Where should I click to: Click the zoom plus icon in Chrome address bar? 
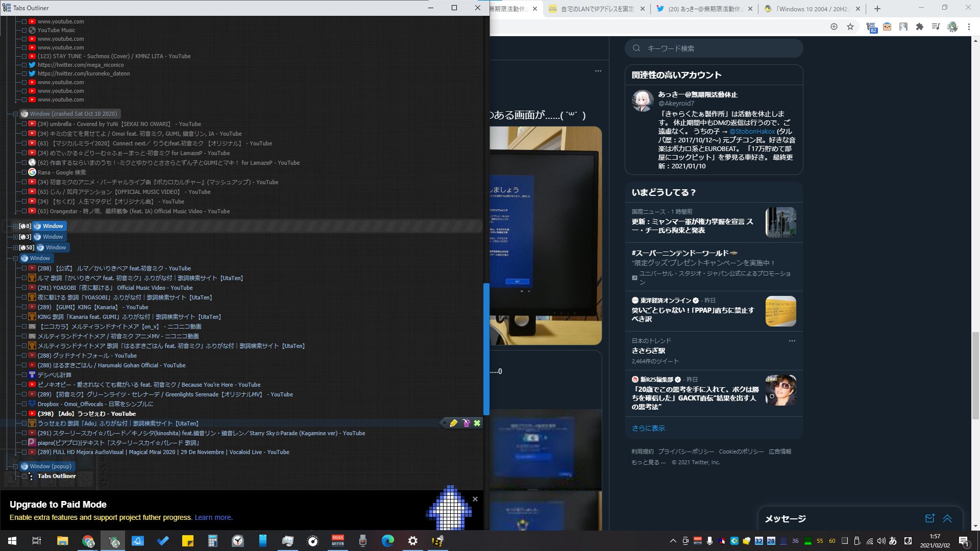[x=834, y=27]
